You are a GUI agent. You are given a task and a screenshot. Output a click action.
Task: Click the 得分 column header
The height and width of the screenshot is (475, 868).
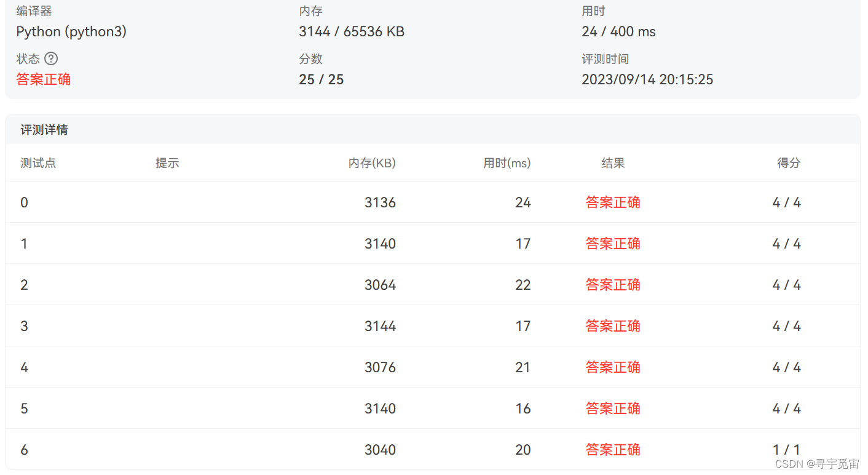[789, 163]
